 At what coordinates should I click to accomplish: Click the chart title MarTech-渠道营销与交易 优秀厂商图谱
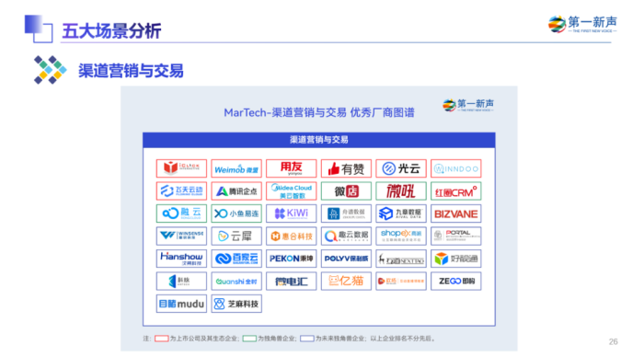[318, 112]
